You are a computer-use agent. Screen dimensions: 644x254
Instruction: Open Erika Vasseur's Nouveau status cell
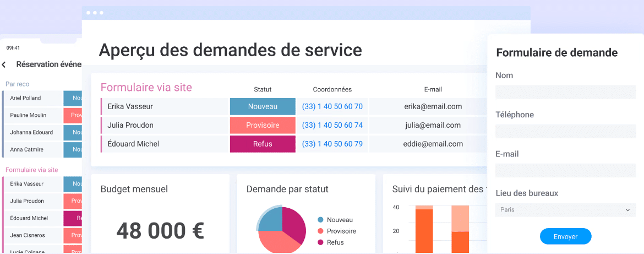(263, 106)
